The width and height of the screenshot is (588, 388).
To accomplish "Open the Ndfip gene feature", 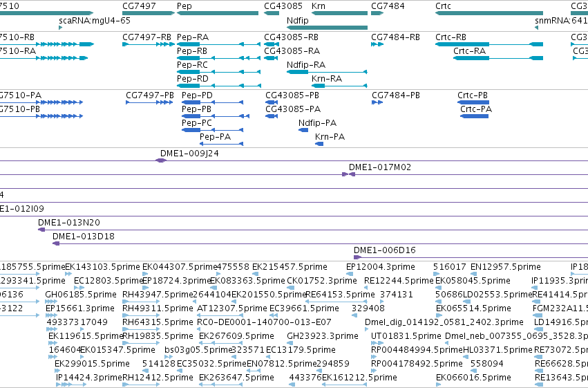I will click(327, 28).
